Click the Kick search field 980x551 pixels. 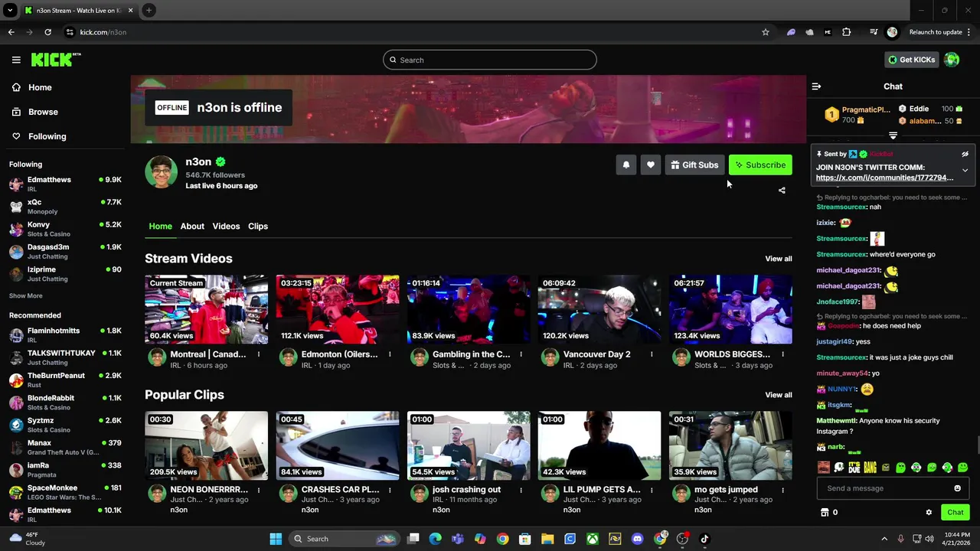[490, 60]
